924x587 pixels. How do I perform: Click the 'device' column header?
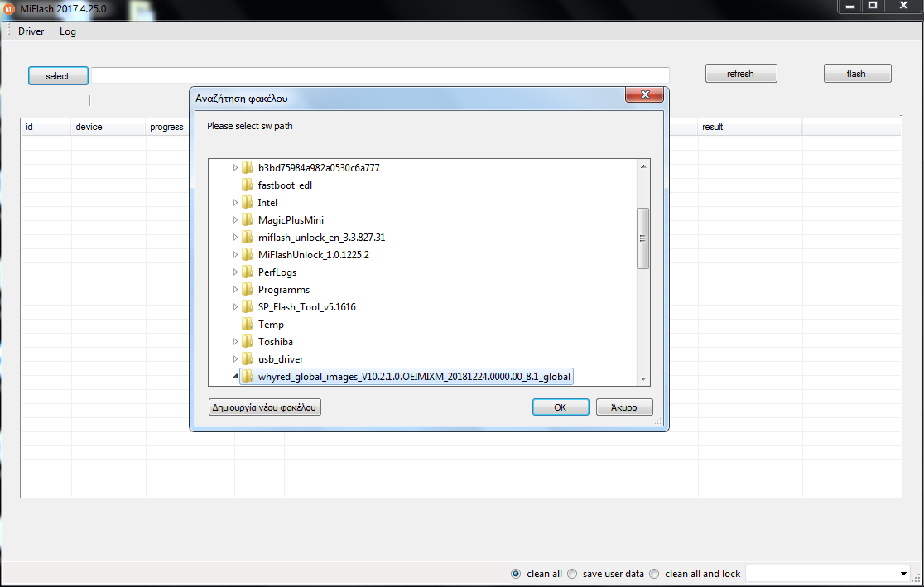click(108, 127)
